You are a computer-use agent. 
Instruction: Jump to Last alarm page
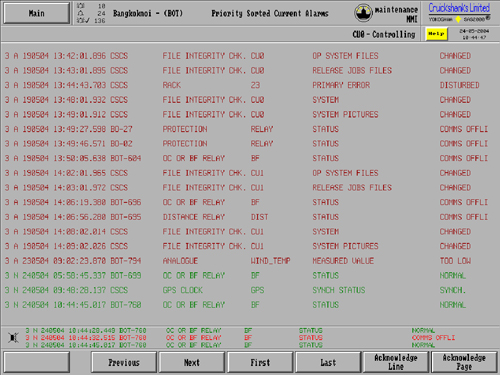coord(328,362)
